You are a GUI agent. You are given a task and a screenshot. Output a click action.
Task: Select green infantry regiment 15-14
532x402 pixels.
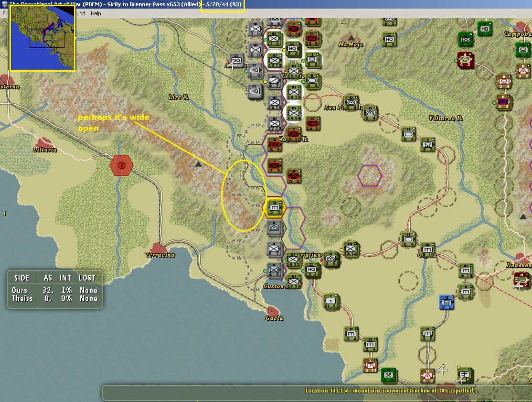294,72
